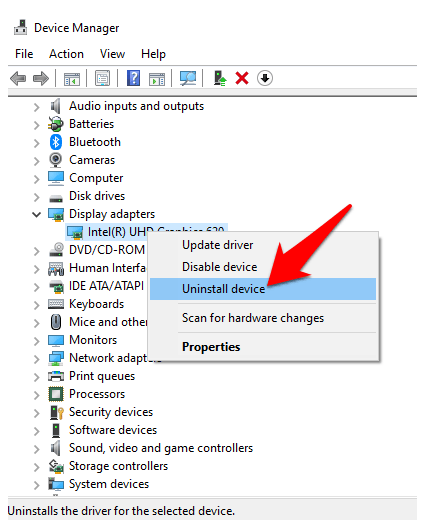The height and width of the screenshot is (527, 422).
Task: Expand the System devices node arrow
Action: click(x=36, y=485)
